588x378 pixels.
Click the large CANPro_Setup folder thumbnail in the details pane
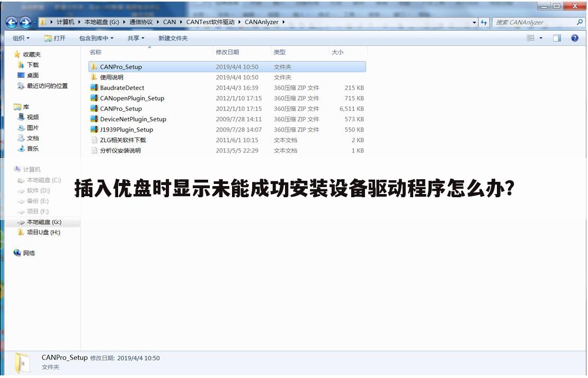[22, 363]
